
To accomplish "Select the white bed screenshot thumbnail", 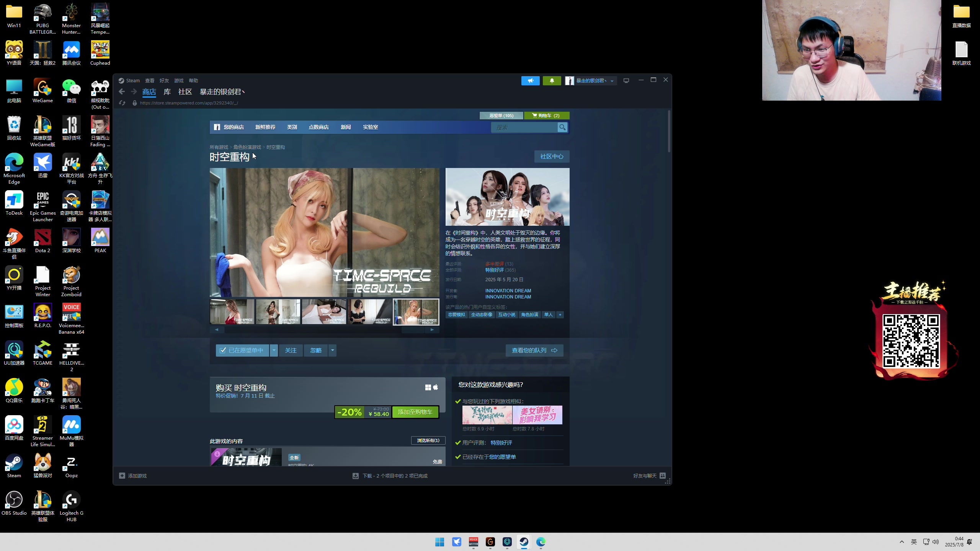I will coord(324,312).
